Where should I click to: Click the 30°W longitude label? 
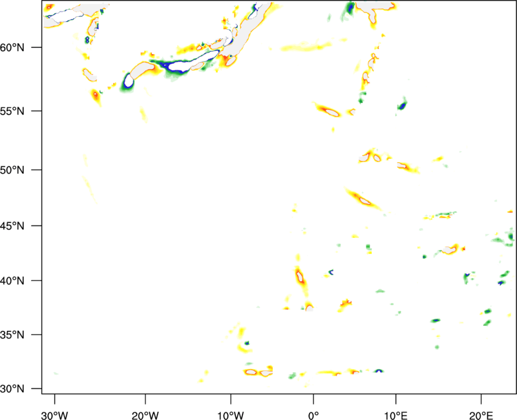[54, 415]
